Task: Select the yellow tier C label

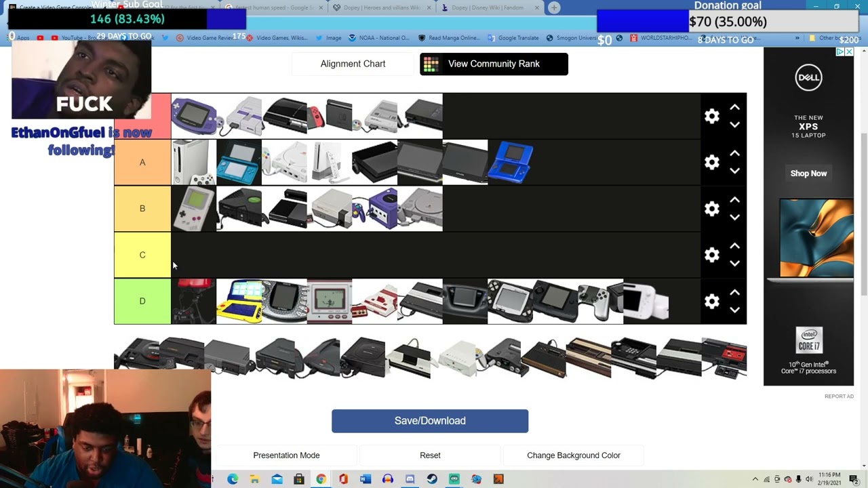Action: [142, 255]
